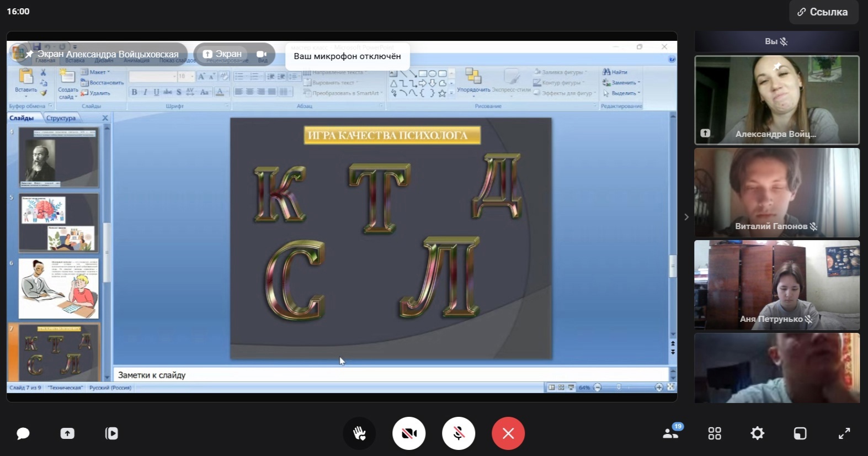The image size is (868, 456).
Task: Toggle Bold formatting
Action: point(134,92)
